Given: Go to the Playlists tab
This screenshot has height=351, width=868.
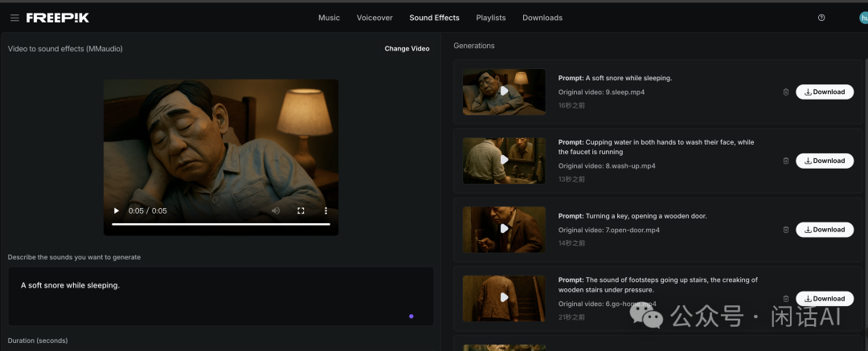Looking at the screenshot, I should (490, 18).
